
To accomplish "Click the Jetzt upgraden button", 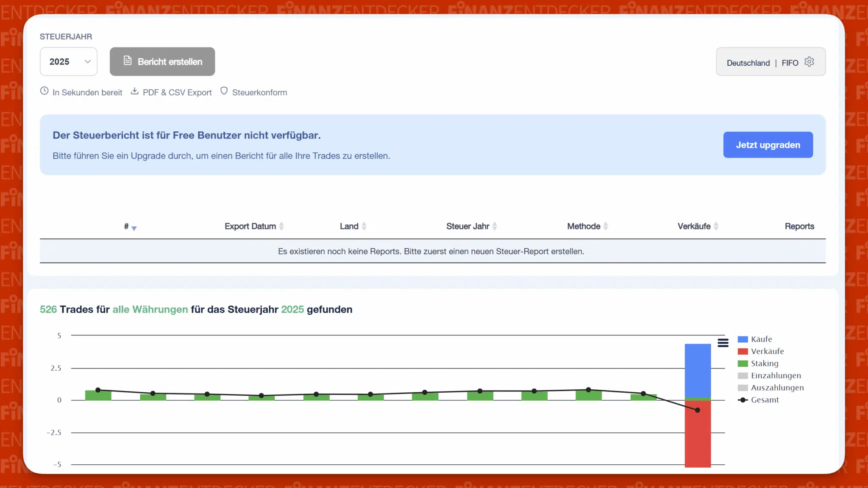I will point(768,144).
